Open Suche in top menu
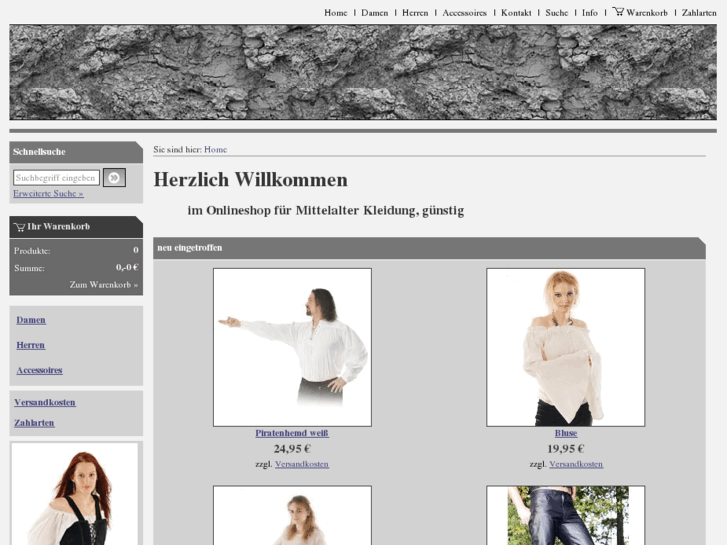Viewport: 727px width, 545px height. point(556,13)
